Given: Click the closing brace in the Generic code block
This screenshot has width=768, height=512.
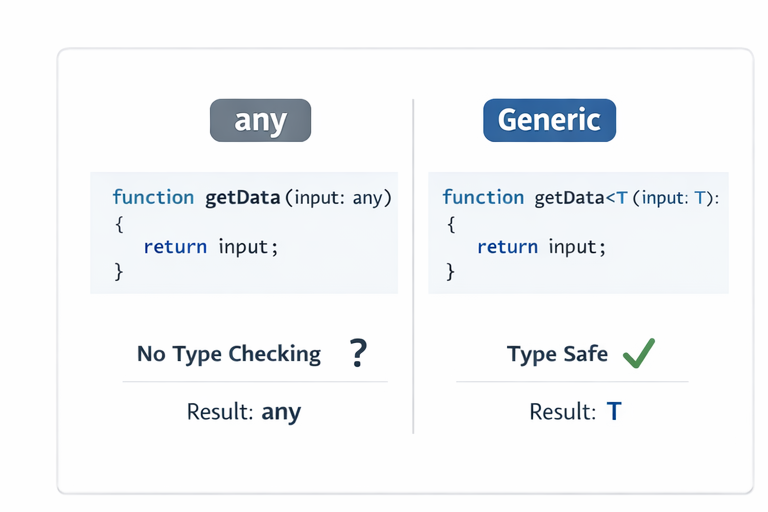Looking at the screenshot, I should [450, 271].
